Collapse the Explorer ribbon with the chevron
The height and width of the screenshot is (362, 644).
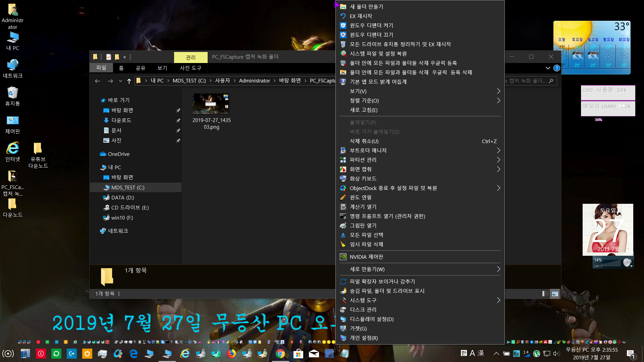click(x=548, y=68)
